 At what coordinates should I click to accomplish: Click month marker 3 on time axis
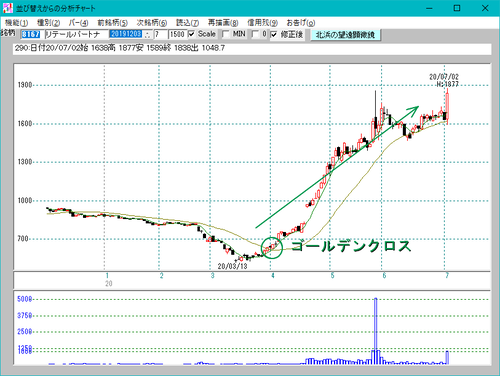pos(212,276)
